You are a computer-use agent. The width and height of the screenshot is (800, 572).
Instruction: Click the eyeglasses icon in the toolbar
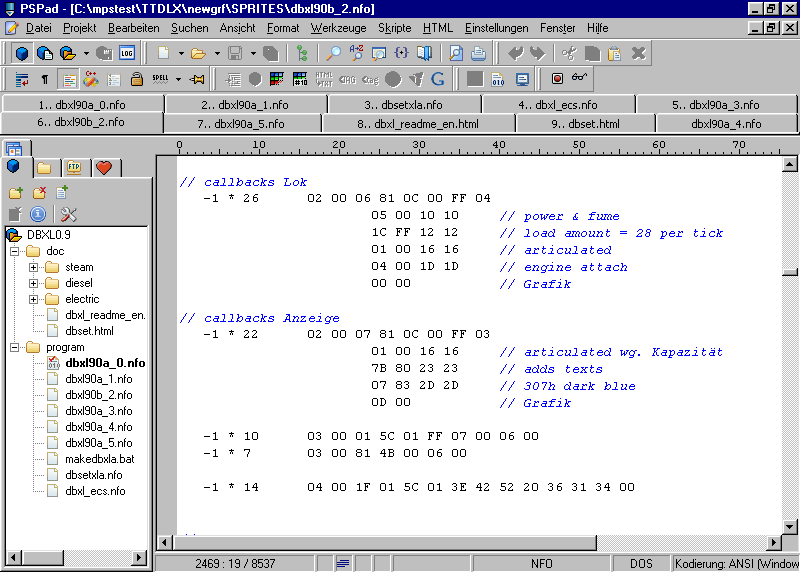click(x=580, y=78)
